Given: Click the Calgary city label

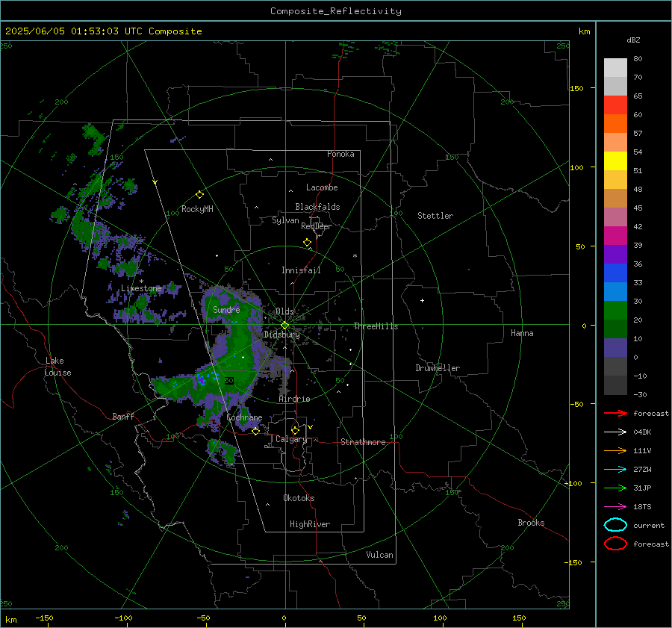Looking at the screenshot, I should click(291, 439).
